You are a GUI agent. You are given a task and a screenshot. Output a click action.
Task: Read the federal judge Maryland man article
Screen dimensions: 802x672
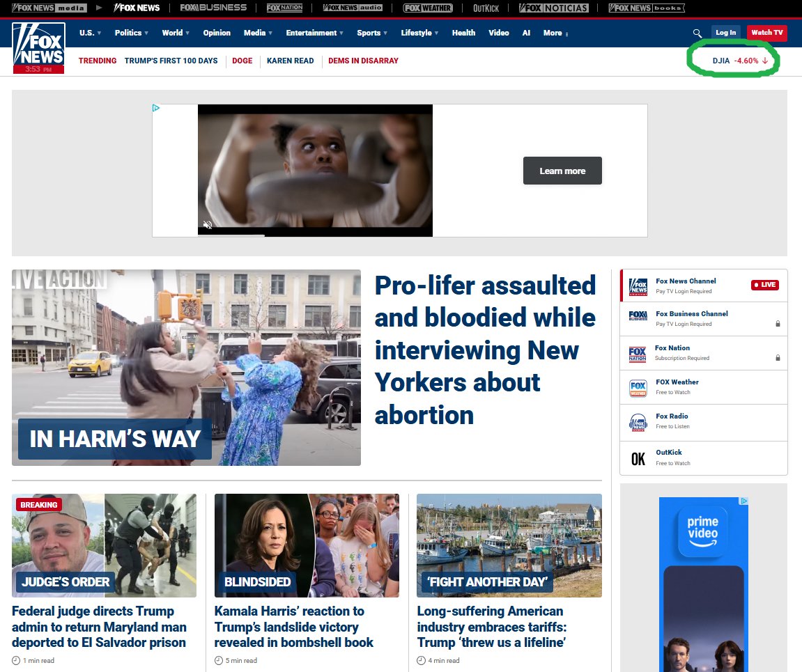click(x=99, y=627)
